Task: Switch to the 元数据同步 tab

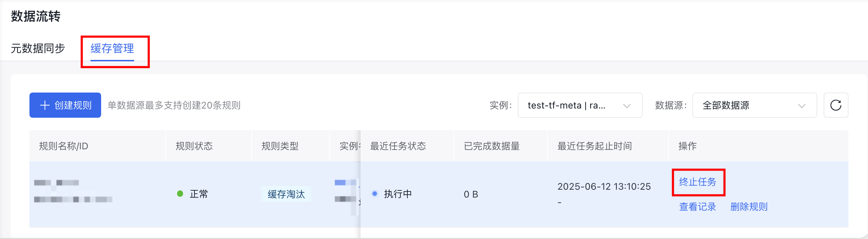Action: click(38, 48)
